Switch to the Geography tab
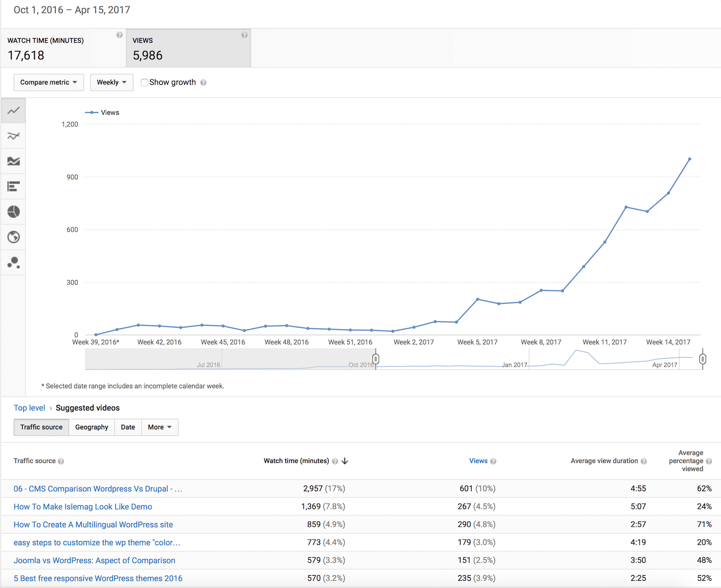This screenshot has width=721, height=588. click(x=91, y=427)
